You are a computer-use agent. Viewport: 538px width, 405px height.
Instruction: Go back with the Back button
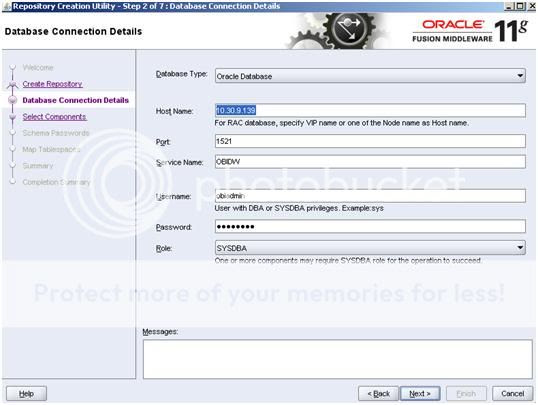point(378,393)
